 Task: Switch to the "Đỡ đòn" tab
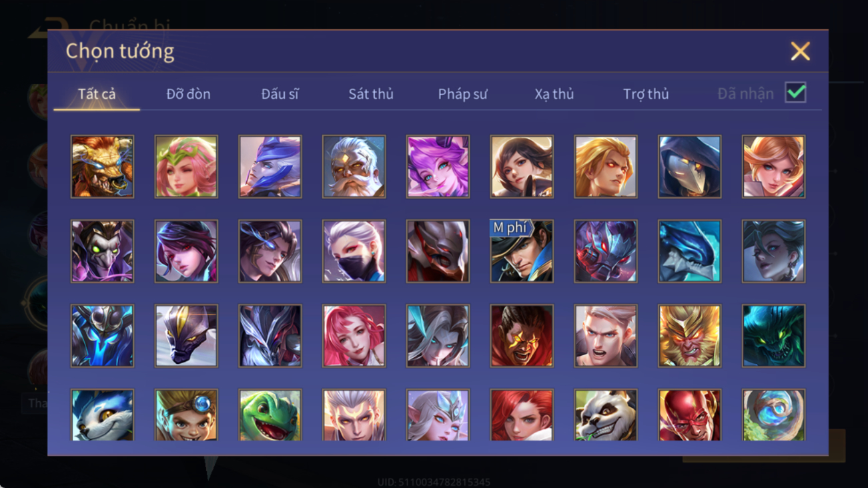pyautogui.click(x=188, y=94)
